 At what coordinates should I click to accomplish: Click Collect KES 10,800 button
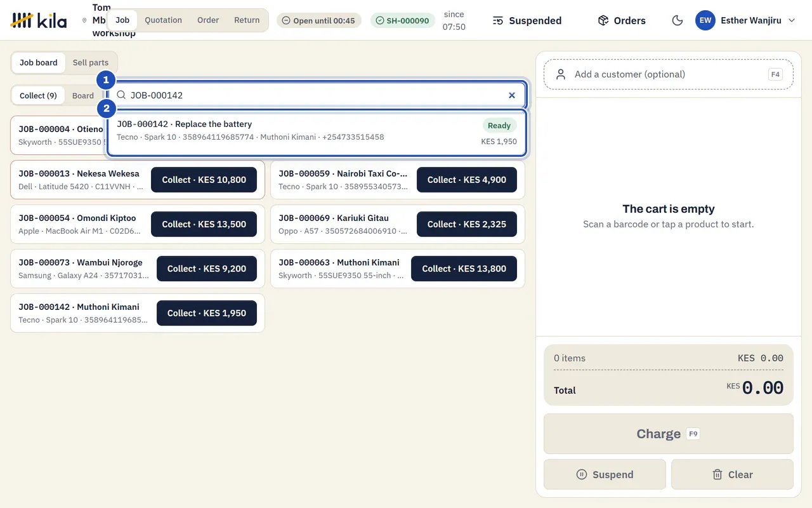pos(204,180)
